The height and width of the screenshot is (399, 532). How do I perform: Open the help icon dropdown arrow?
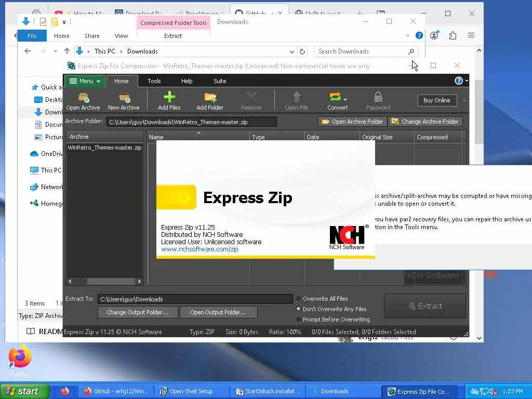pos(467,81)
